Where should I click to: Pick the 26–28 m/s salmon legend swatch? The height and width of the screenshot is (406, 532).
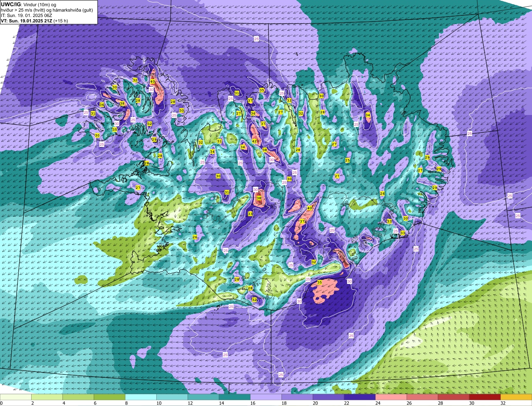tap(422, 397)
